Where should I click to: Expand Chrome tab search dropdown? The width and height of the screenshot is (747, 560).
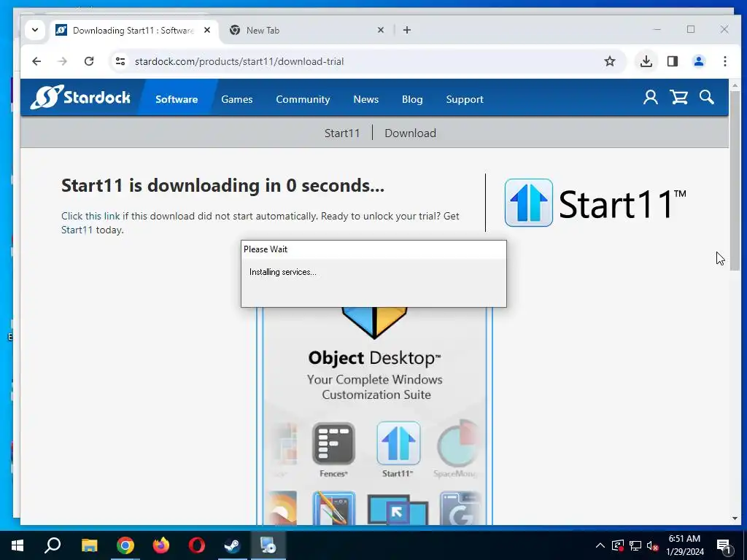(35, 30)
